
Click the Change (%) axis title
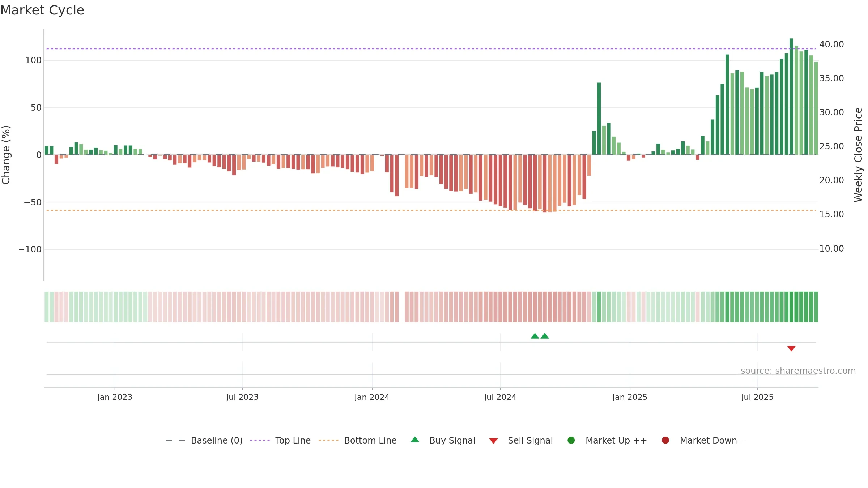tap(6, 155)
